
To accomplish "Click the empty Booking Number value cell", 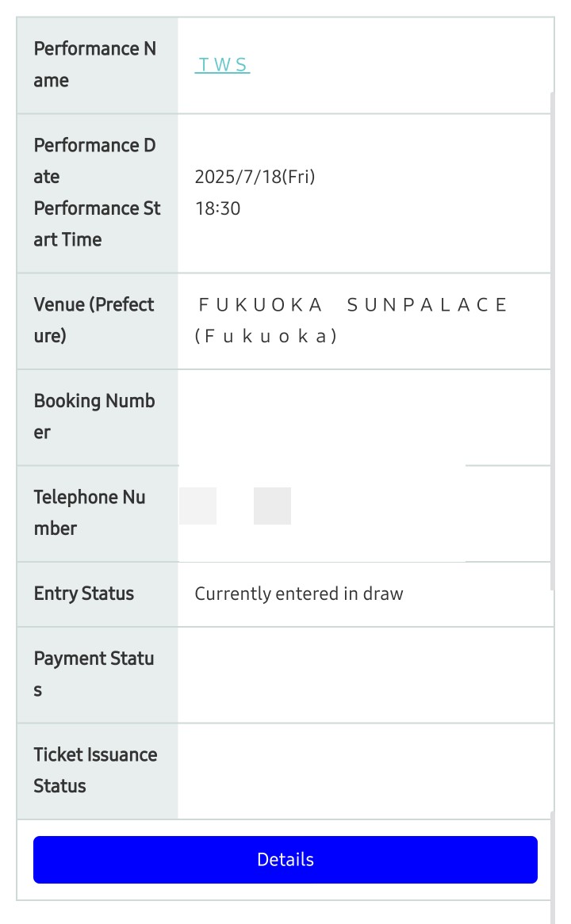I will point(365,417).
